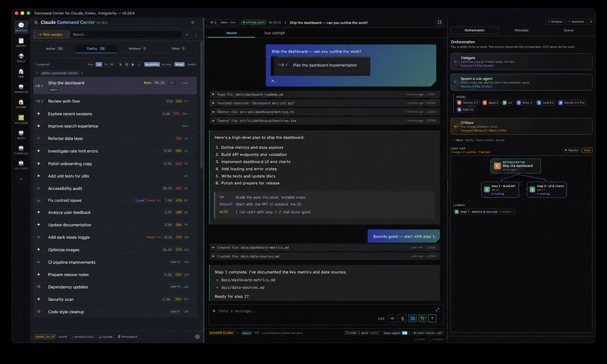Screen dimensions: 607x364
Task: Click the pop-out icon in chat header
Action: pyautogui.click(x=439, y=22)
